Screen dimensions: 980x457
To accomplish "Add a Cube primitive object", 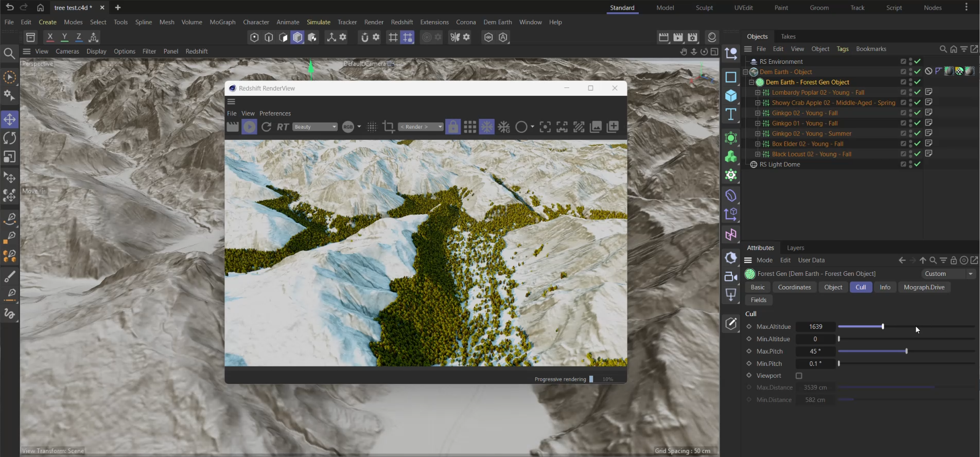I will coord(731,96).
